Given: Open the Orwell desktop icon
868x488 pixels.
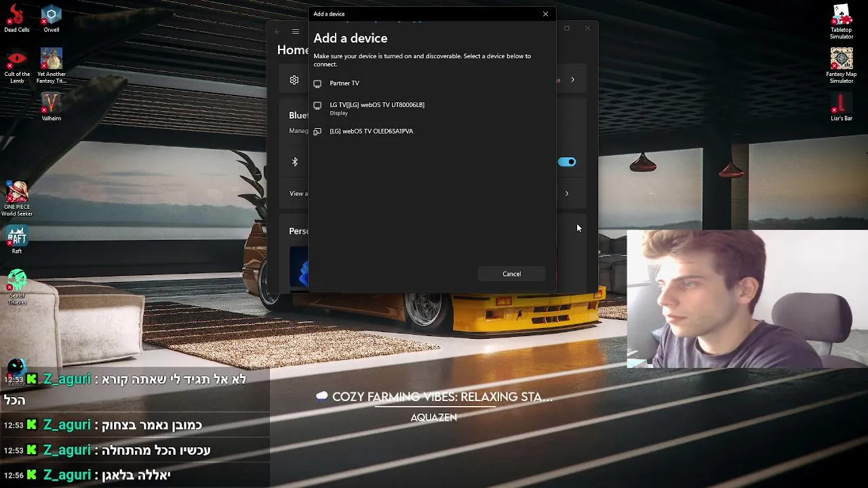Looking at the screenshot, I should (x=52, y=19).
